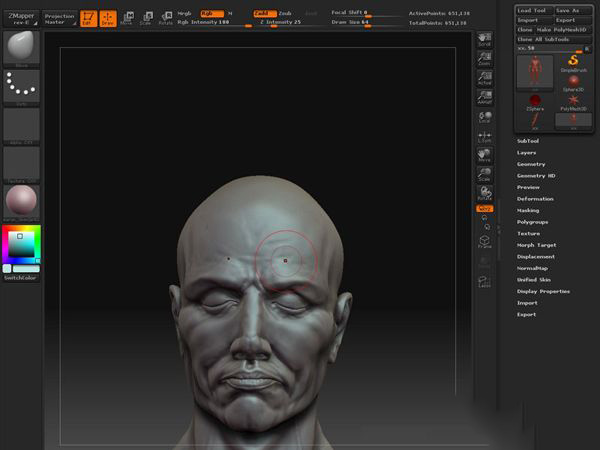Select the red figure tool thumbnail
This screenshot has width=600, height=450.
coord(535,73)
